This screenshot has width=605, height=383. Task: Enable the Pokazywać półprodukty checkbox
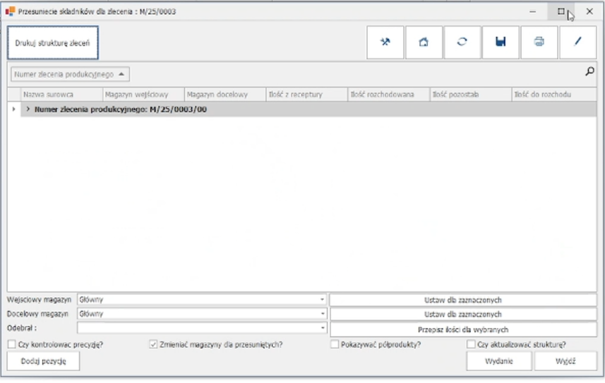335,344
